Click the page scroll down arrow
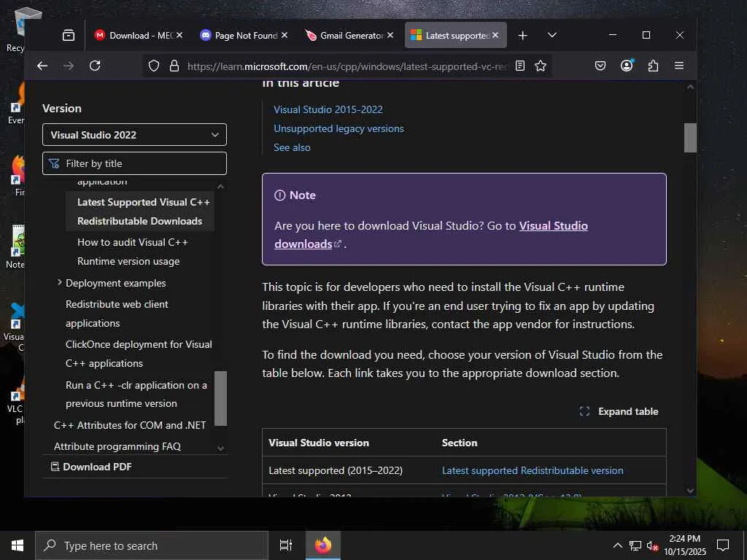This screenshot has height=560, width=747. (690, 491)
